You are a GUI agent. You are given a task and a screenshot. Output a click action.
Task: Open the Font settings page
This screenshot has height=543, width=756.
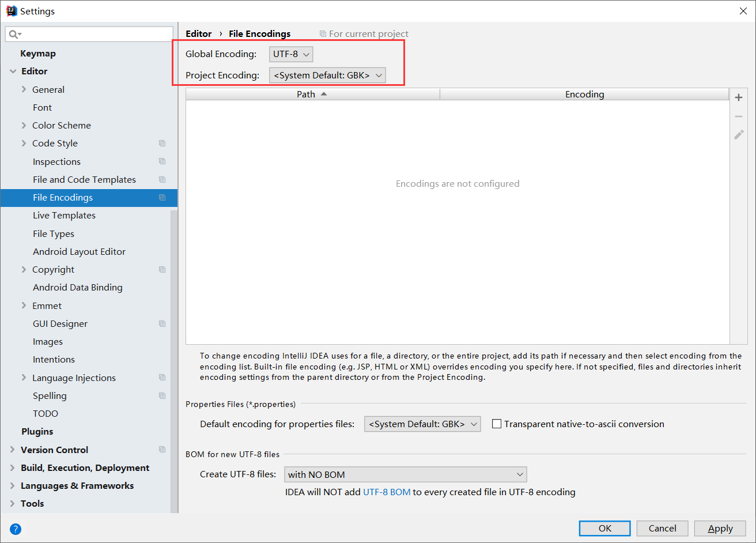tap(42, 107)
